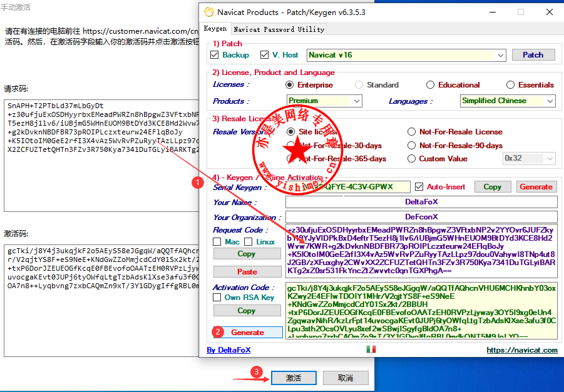The image size is (564, 392).
Task: Click Copy under Activation Code
Action: click(247, 311)
